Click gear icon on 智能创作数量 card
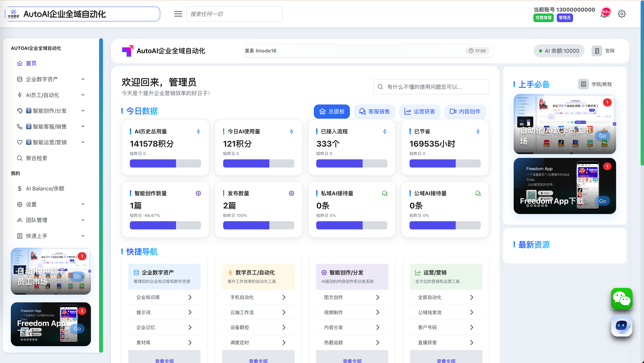 (x=198, y=193)
